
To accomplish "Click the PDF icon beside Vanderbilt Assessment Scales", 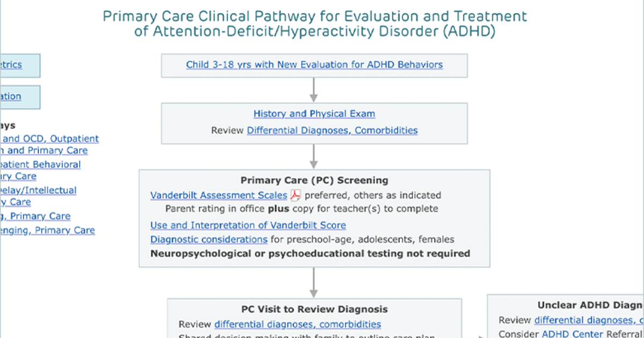I will tap(295, 195).
